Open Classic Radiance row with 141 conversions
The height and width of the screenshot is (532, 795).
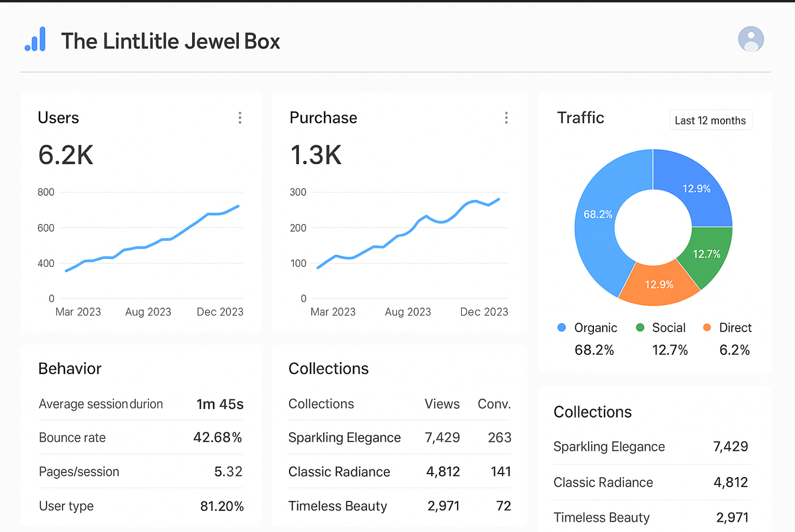click(339, 472)
